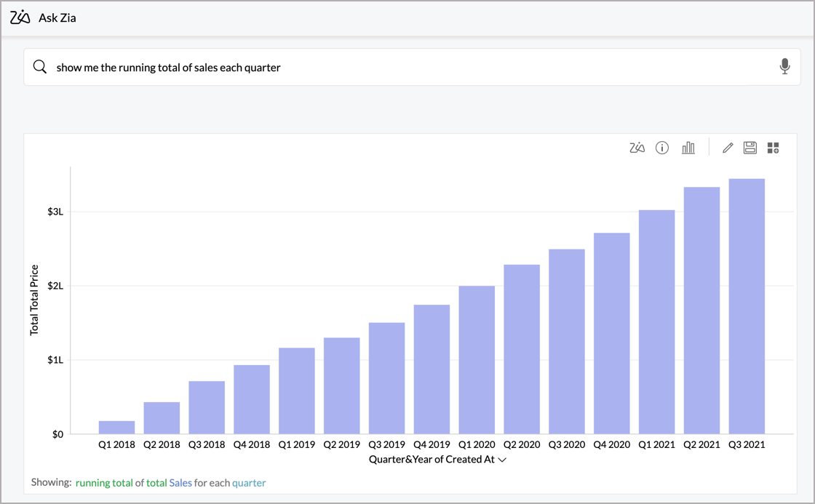
Task: Change chart type via bar chart icon
Action: coord(688,148)
